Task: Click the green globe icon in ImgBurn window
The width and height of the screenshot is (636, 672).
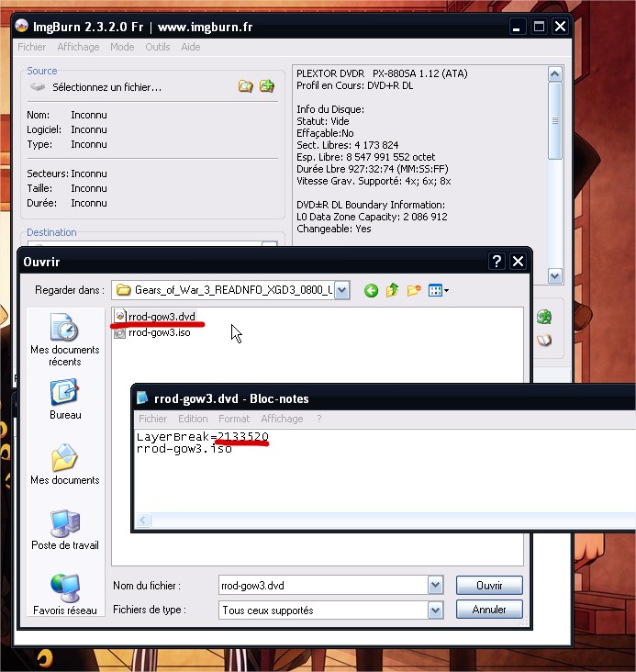Action: click(x=544, y=317)
